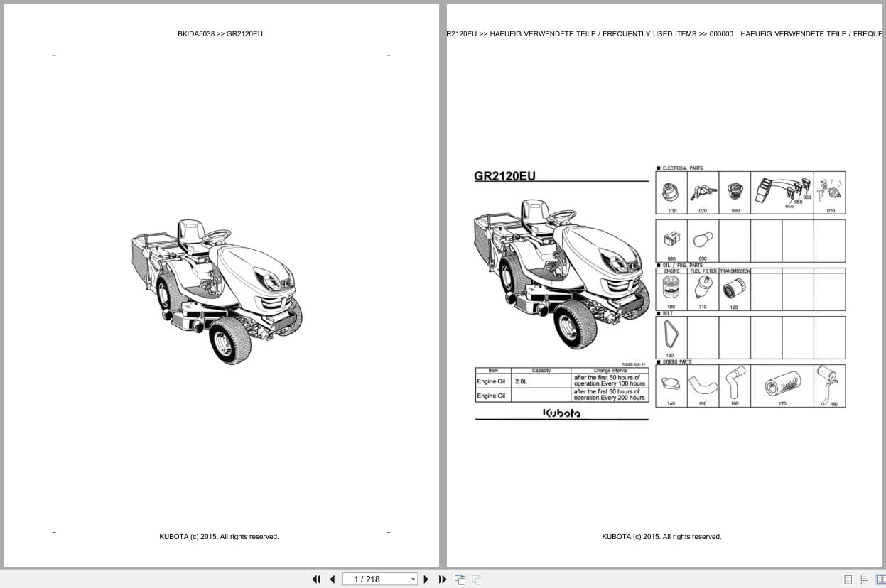
Task: Click the OIL / FUEL PARTS label
Action: coord(682,266)
